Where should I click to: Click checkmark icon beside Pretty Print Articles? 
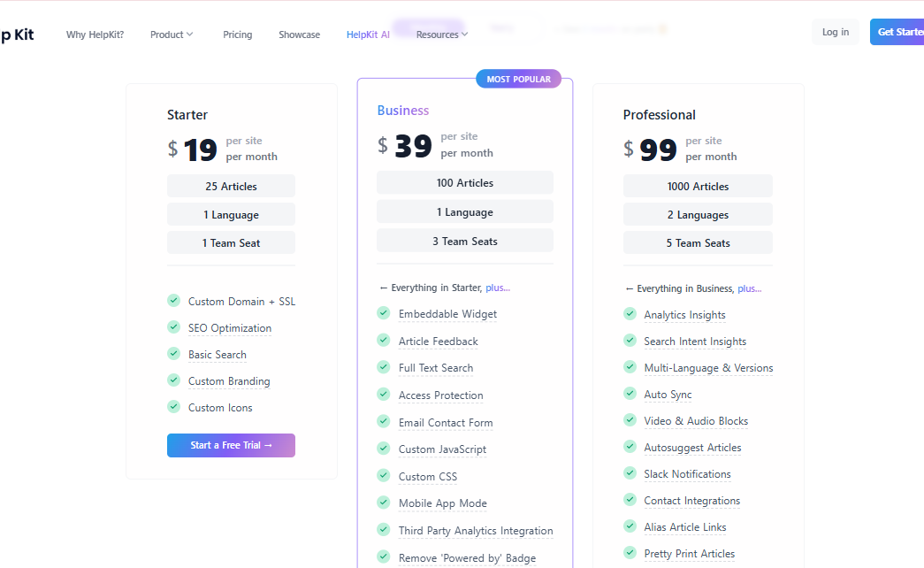630,553
